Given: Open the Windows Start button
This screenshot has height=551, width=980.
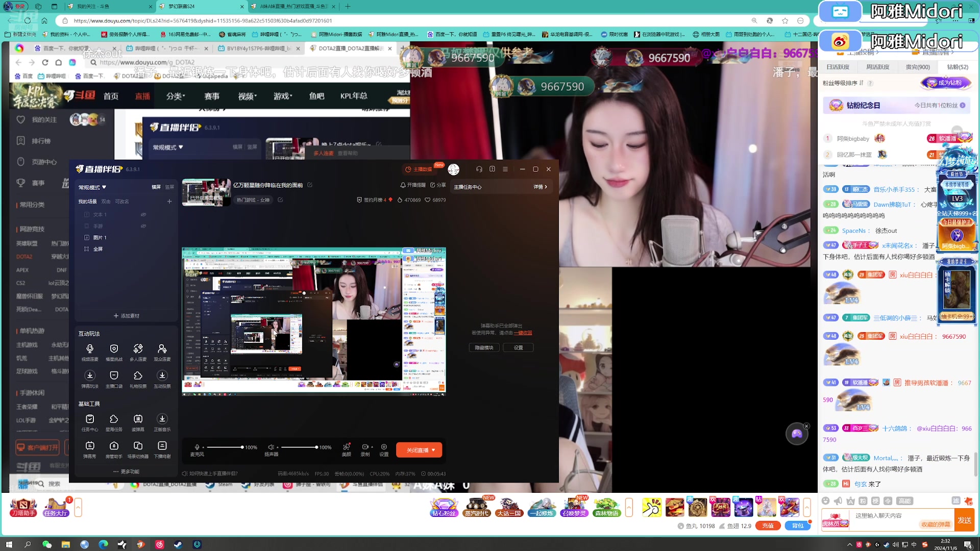Looking at the screenshot, I should (9, 544).
